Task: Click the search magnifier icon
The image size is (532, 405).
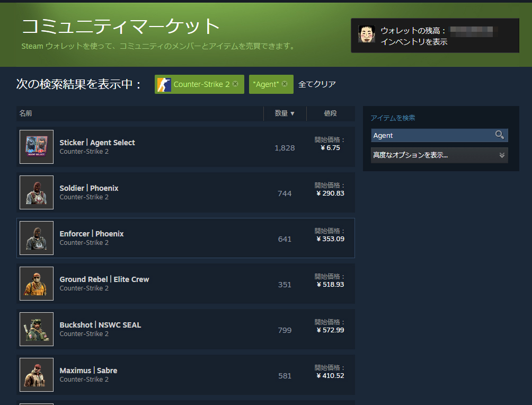Action: coord(500,135)
